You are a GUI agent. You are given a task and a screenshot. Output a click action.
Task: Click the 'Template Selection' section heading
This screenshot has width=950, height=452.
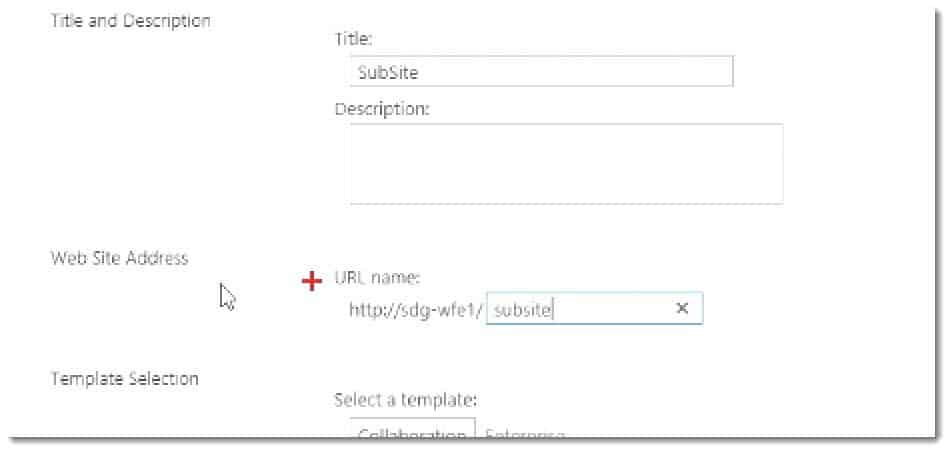point(124,379)
